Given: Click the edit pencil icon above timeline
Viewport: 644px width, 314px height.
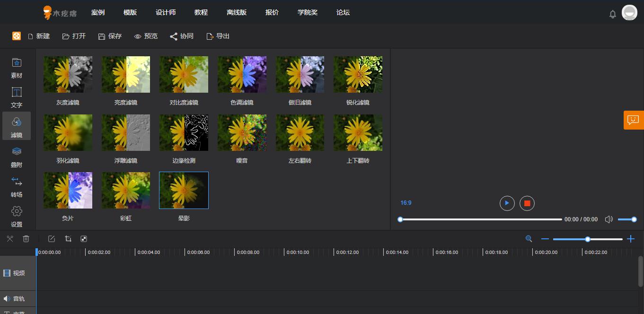Looking at the screenshot, I should coord(52,239).
